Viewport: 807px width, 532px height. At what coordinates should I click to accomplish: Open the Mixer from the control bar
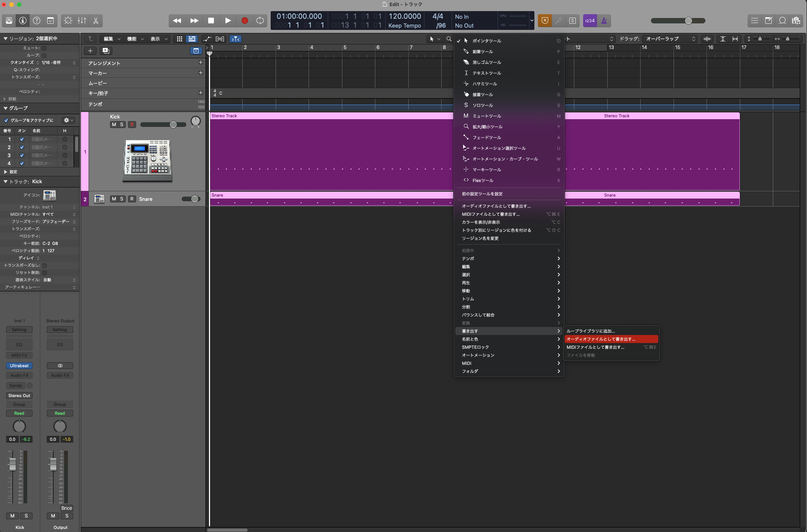82,21
